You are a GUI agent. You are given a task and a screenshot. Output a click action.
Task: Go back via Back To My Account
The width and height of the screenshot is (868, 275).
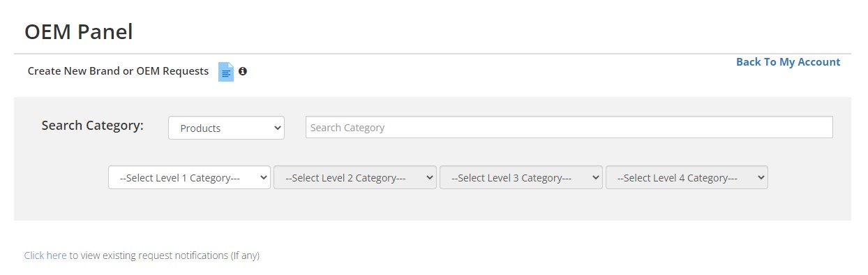click(788, 62)
